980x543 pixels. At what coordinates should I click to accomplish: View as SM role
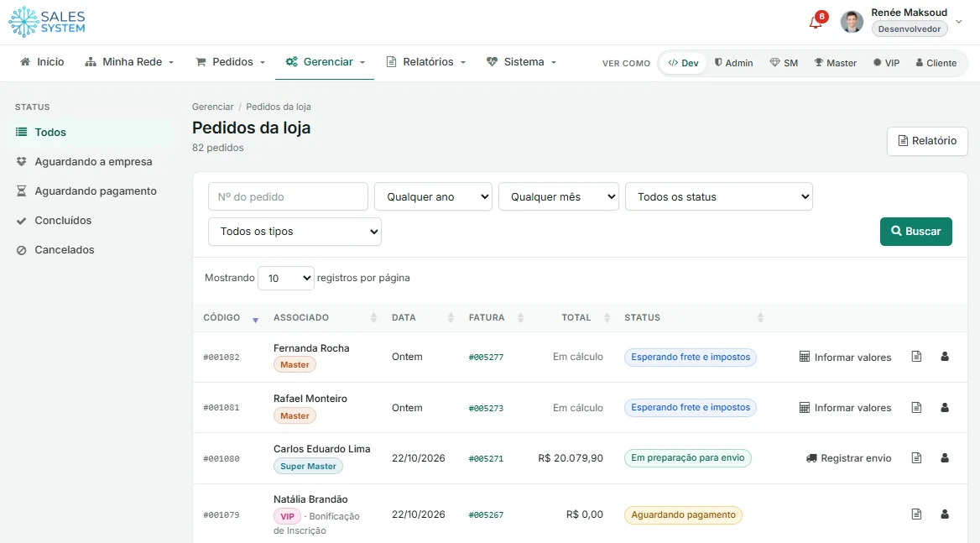784,63
